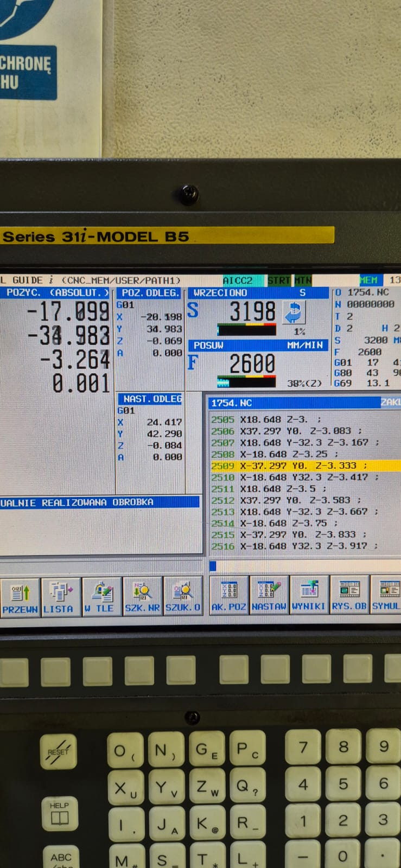Tap the ABC key on keypad
This screenshot has height=868, width=401.
pyautogui.click(x=61, y=857)
